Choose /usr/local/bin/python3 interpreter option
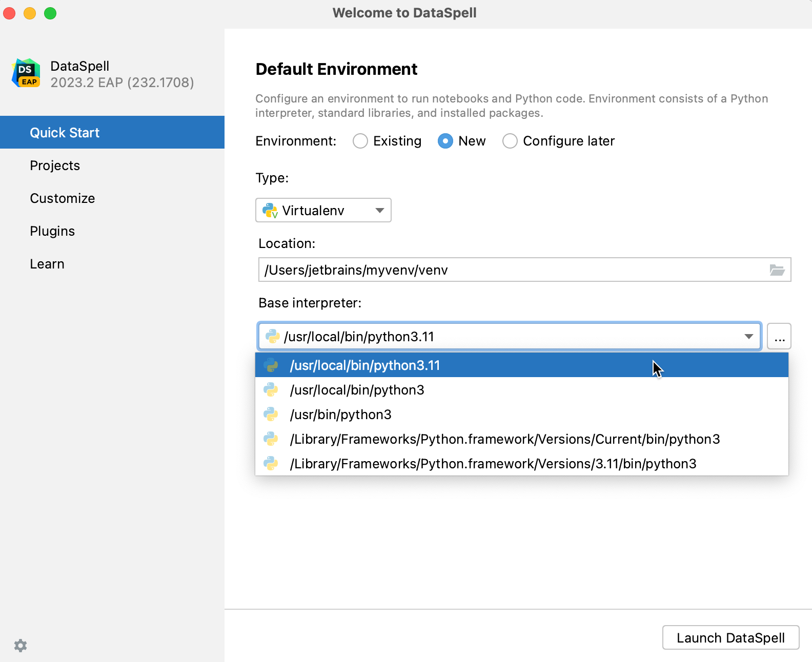The height and width of the screenshot is (662, 812). coord(522,390)
